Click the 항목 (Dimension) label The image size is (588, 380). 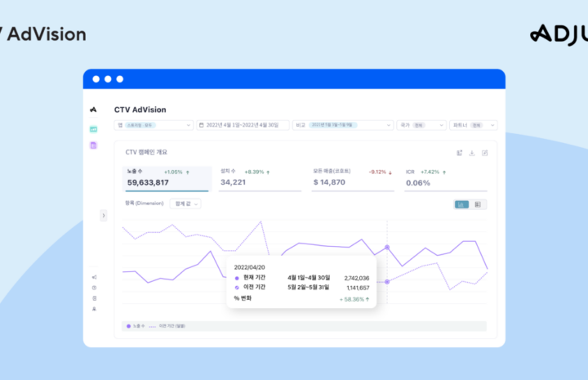145,203
